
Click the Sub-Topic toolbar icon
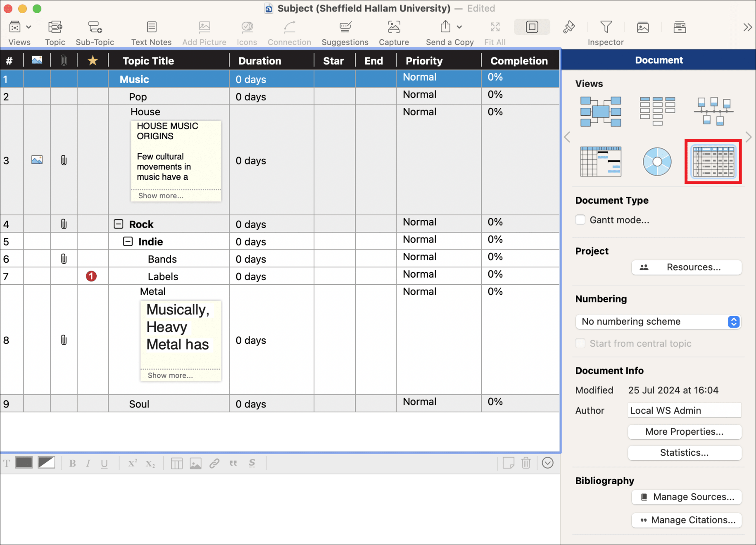[x=95, y=28]
